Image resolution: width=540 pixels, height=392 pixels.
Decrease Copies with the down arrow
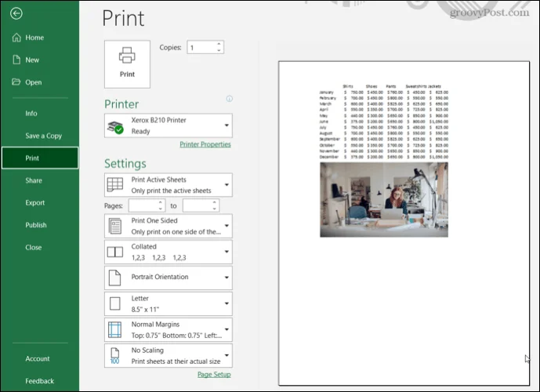[219, 51]
